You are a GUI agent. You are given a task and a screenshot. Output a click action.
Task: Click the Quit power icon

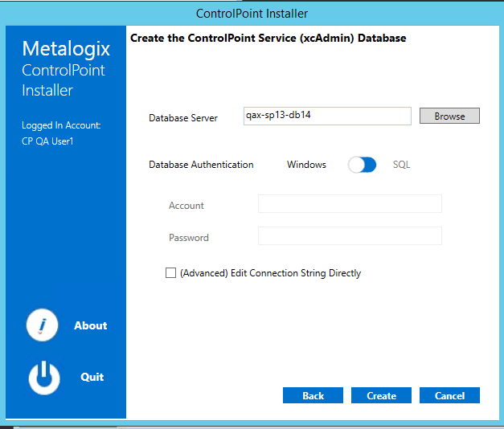pyautogui.click(x=43, y=378)
